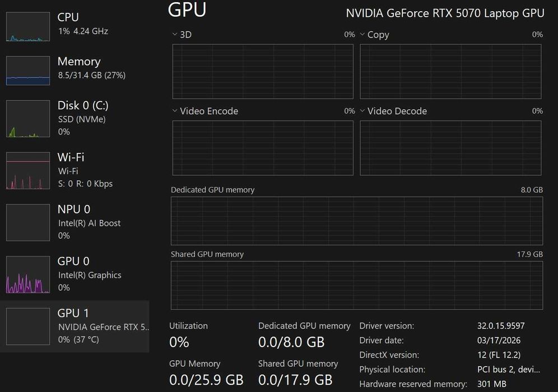The height and width of the screenshot is (392, 558).
Task: Expand the 3D graph engine dropdown chevron
Action: pyautogui.click(x=175, y=35)
